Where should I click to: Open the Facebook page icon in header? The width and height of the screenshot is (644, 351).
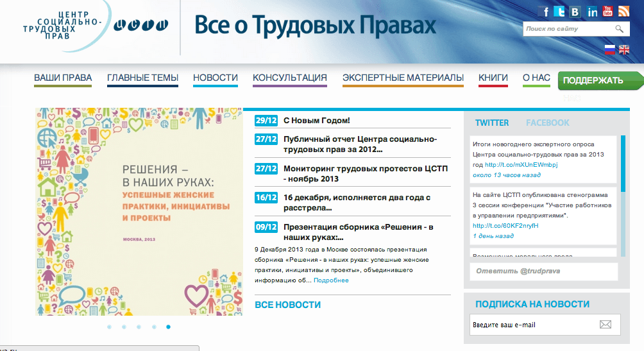544,12
